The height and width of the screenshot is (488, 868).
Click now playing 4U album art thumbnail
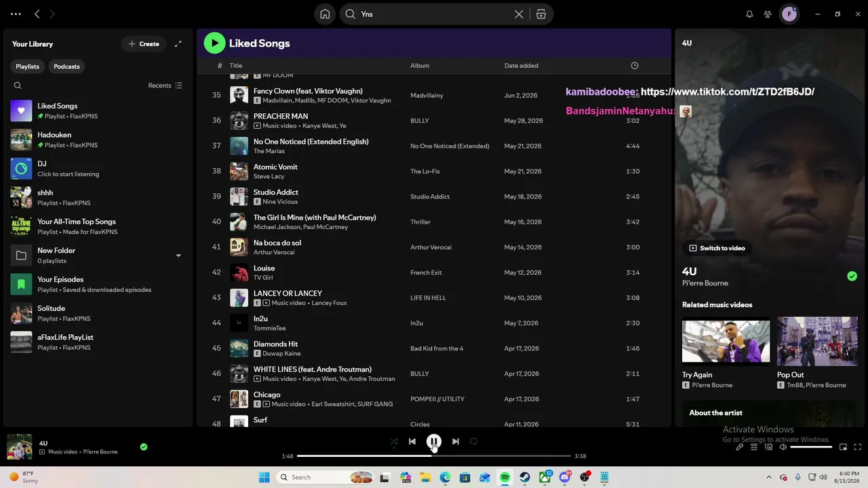[20, 447]
